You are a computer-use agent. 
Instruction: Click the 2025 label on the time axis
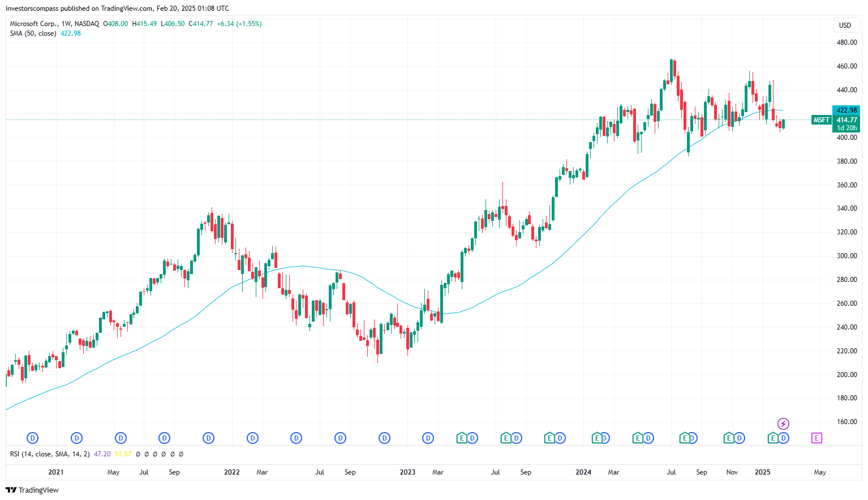pyautogui.click(x=763, y=472)
